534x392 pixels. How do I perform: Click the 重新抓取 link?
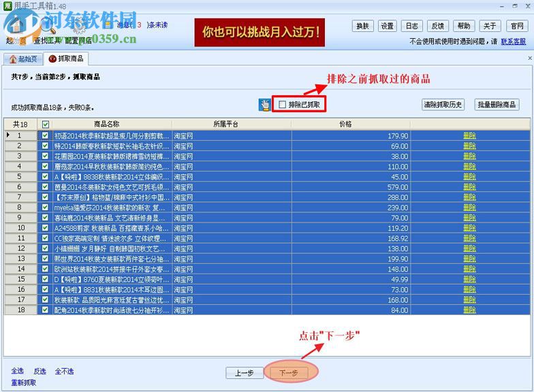point(23,382)
